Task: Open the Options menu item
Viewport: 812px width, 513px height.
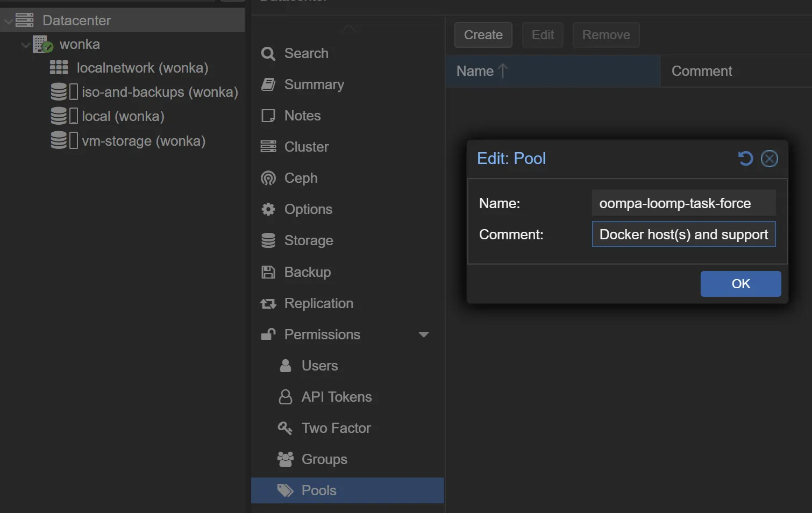Action: [347, 210]
